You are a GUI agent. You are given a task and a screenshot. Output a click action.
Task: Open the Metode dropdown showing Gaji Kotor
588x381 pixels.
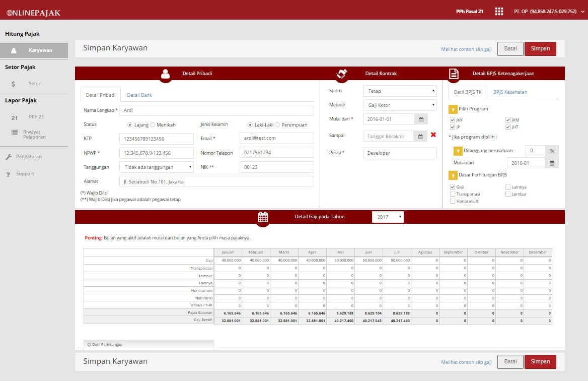point(400,105)
